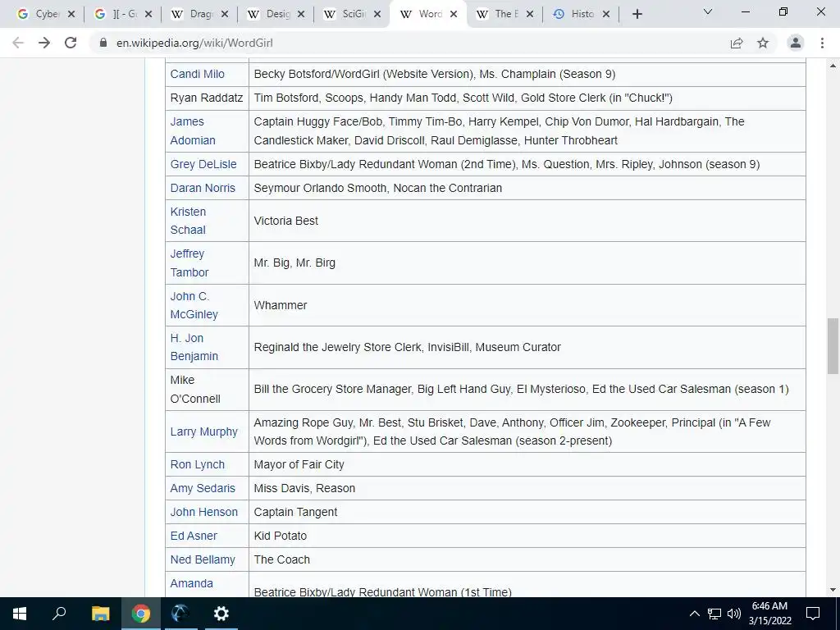Open Kristen Schaal article link
Viewport: 840px width, 630px height.
188,221
